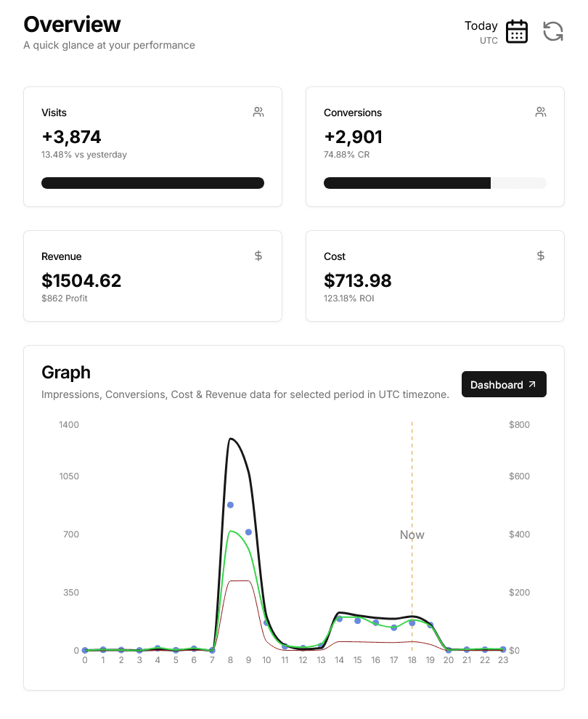Click the users icon on the Conversions card
The width and height of the screenshot is (588, 719).
coord(540,112)
